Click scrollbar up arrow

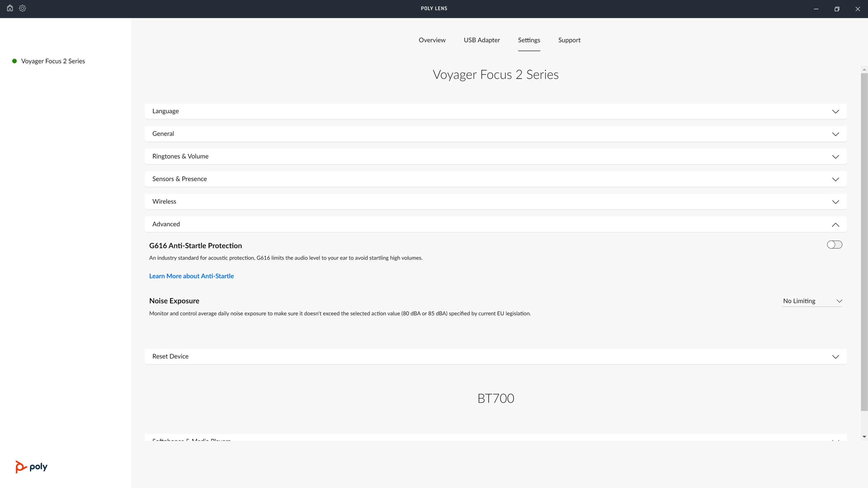point(864,69)
